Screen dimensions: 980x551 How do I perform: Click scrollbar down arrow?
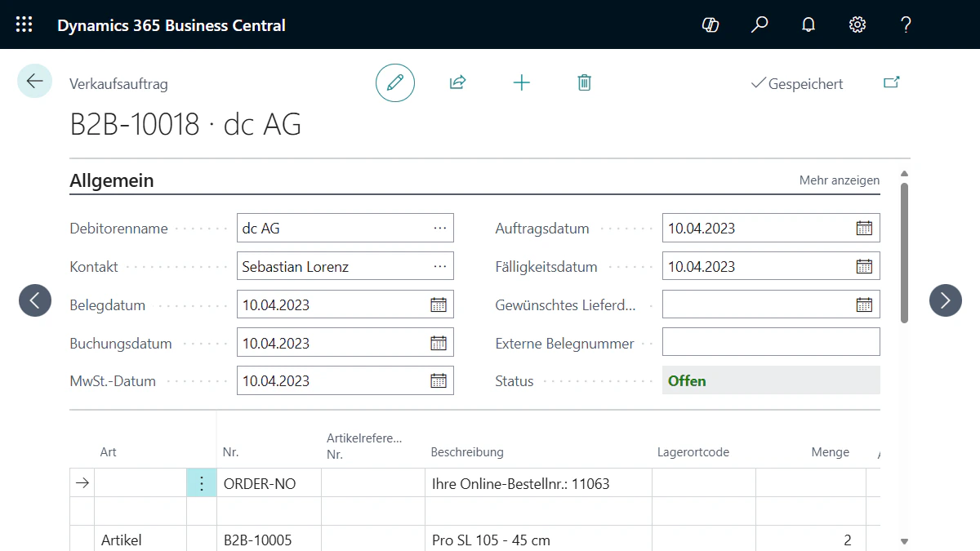tap(904, 540)
